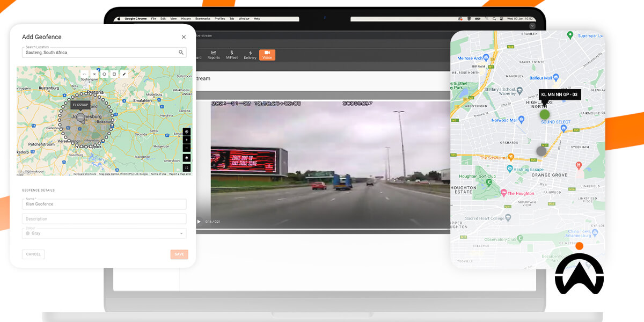Open the Chrome View menu
The image size is (644, 322).
(x=173, y=19)
